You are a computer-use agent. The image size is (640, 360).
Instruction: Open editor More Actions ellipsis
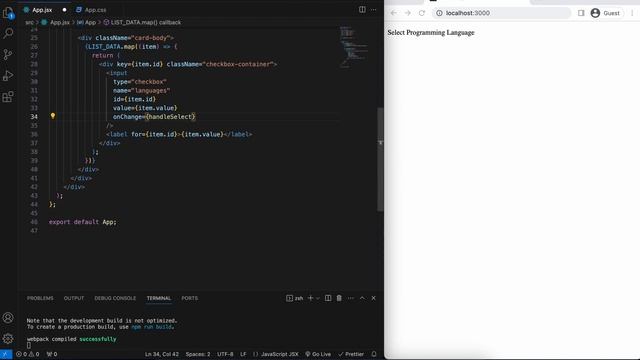(373, 9)
